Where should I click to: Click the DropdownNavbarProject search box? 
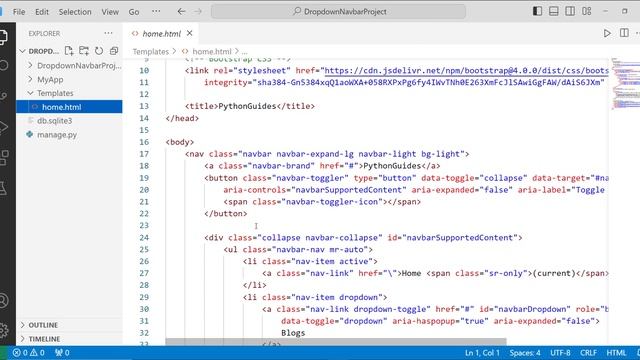coord(338,11)
